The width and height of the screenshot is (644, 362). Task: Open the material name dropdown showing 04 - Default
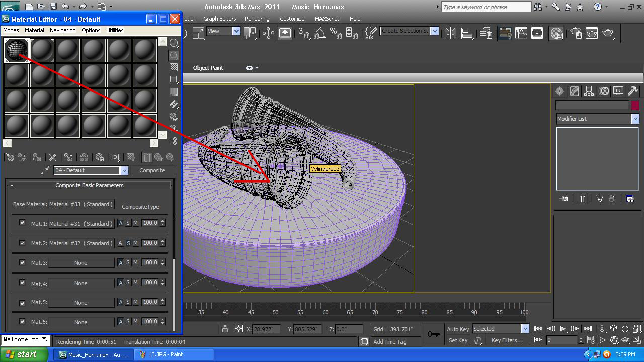(124, 170)
